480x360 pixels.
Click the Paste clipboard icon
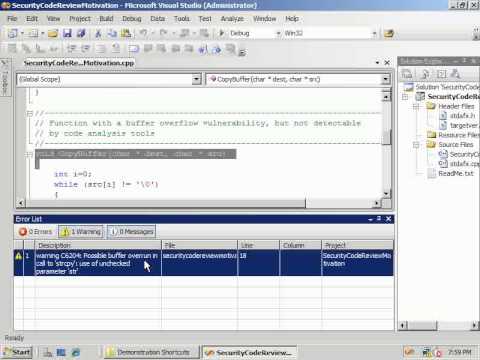coord(126,33)
